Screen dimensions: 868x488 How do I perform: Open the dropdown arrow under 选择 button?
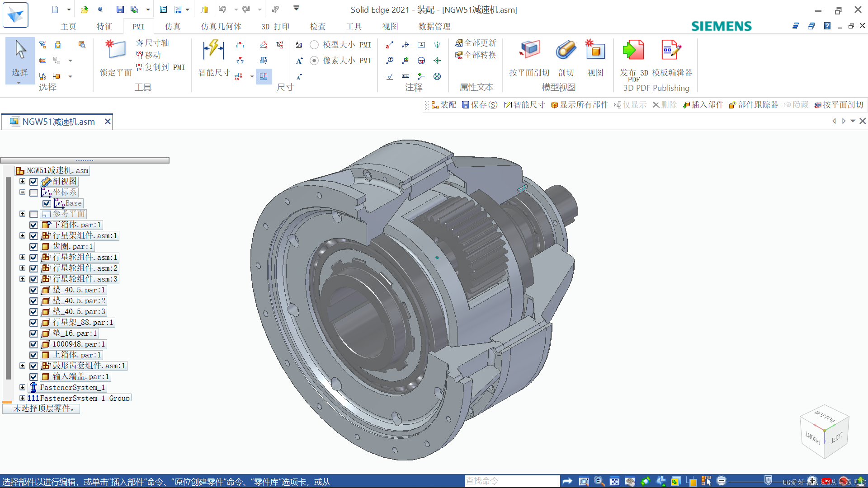19,83
